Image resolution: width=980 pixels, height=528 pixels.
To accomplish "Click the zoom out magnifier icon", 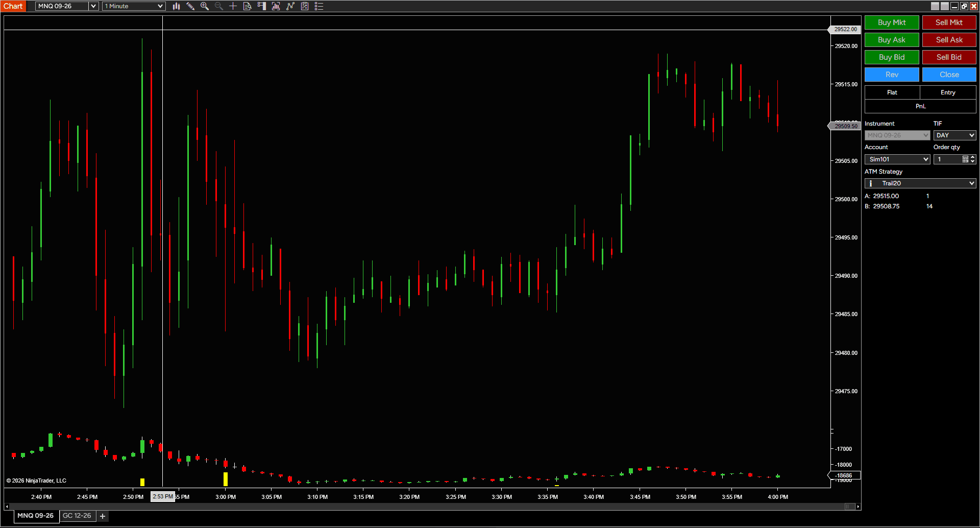I will coord(219,6).
